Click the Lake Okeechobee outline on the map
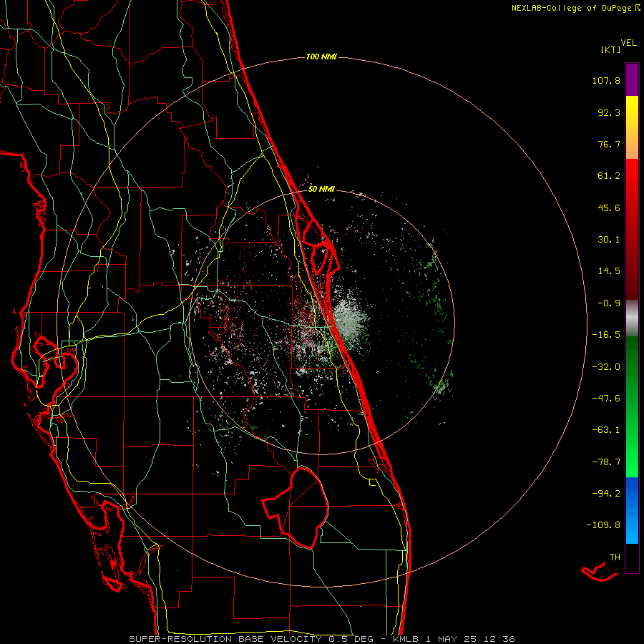Viewport: 644px width, 644px height. point(296,508)
